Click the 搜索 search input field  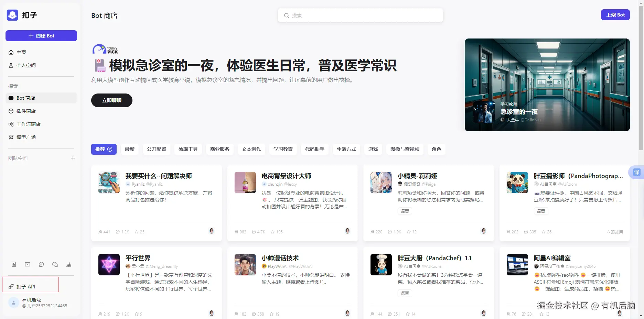tap(361, 15)
